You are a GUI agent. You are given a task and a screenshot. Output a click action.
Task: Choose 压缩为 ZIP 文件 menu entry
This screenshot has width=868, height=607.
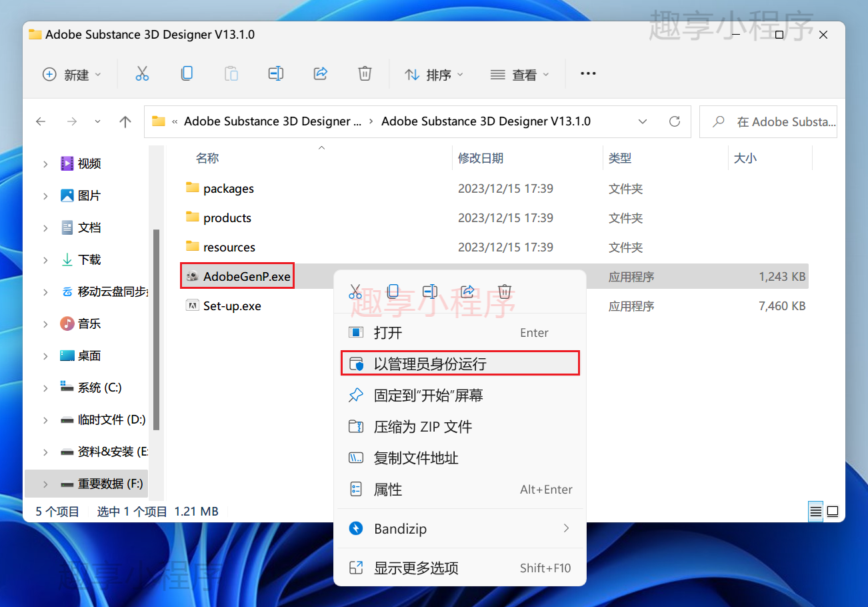pyautogui.click(x=460, y=427)
